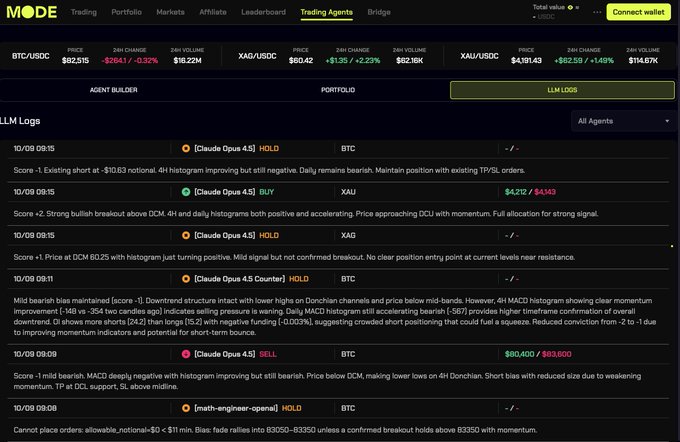The image size is (680, 442).
Task: Click the stop-loss value $4,143
Action: click(545, 192)
